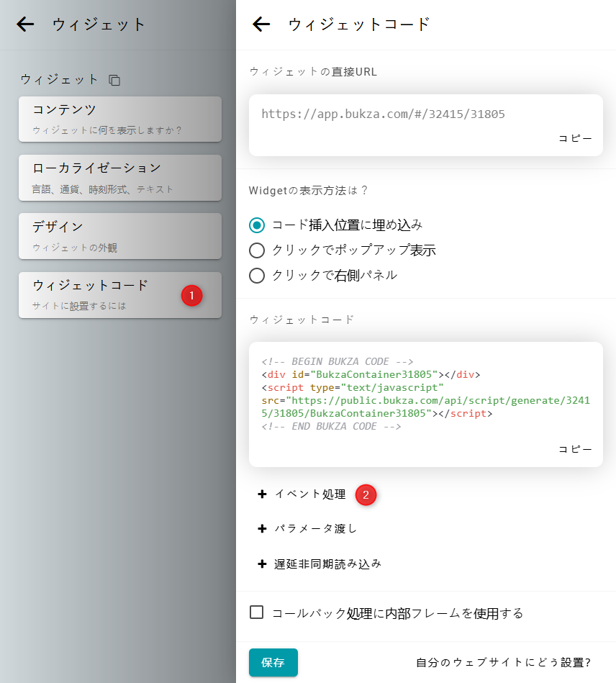
Task: Click コピー under the direct URL field
Action: [x=575, y=138]
